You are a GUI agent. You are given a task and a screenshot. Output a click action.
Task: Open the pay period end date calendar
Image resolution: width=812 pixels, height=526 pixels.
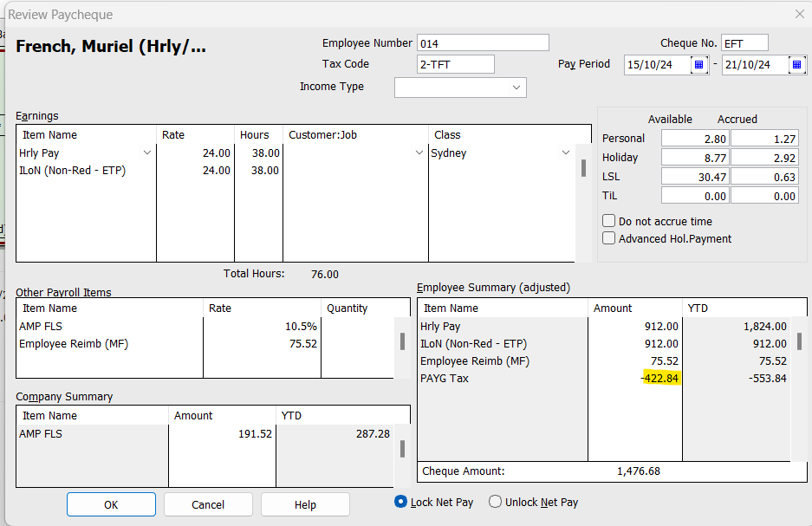coord(796,65)
